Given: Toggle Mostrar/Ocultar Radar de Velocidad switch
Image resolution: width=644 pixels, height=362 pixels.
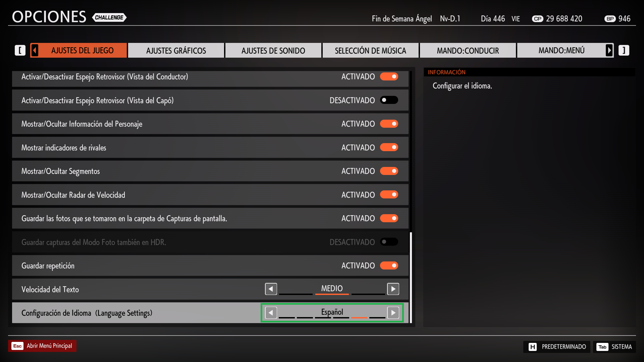Looking at the screenshot, I should [389, 194].
